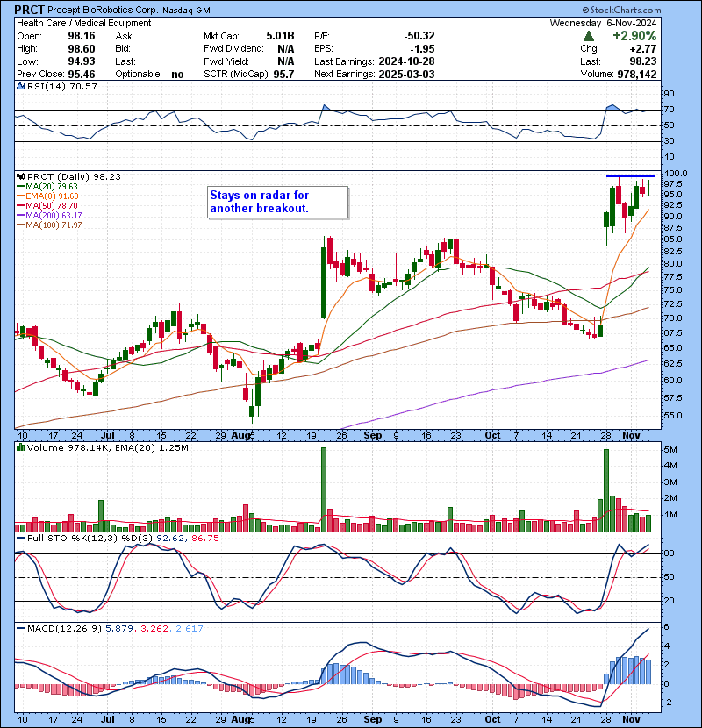The image size is (702, 728).
Task: Click the Oct label under MACD panel
Action: click(492, 719)
